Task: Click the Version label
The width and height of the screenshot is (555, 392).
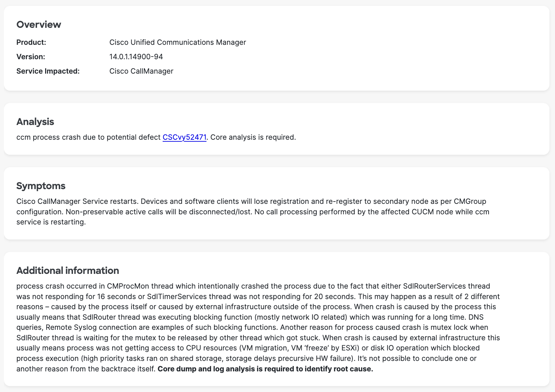Action: point(30,57)
